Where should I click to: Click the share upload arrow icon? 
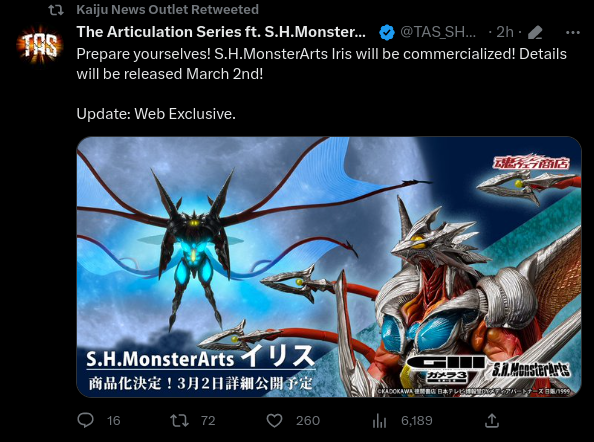(492, 420)
